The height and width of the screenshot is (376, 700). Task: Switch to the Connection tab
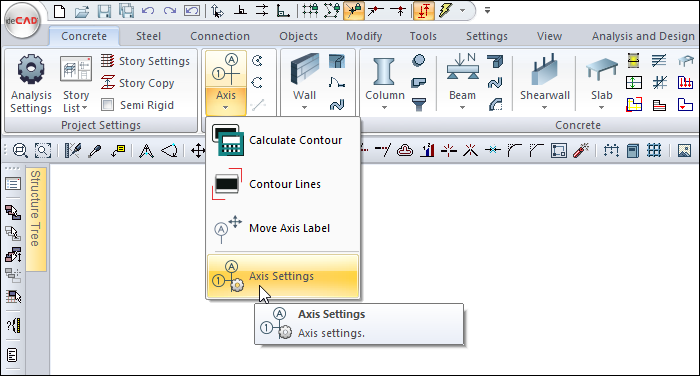220,36
